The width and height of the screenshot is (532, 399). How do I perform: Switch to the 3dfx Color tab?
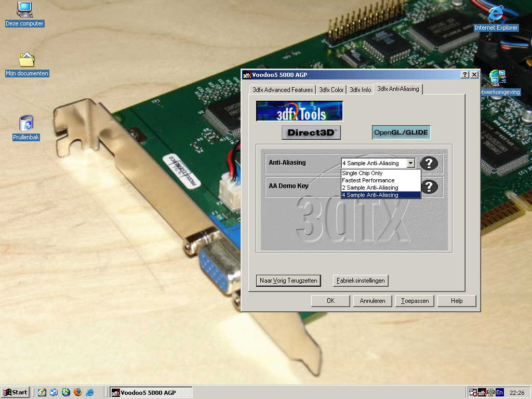(x=331, y=89)
